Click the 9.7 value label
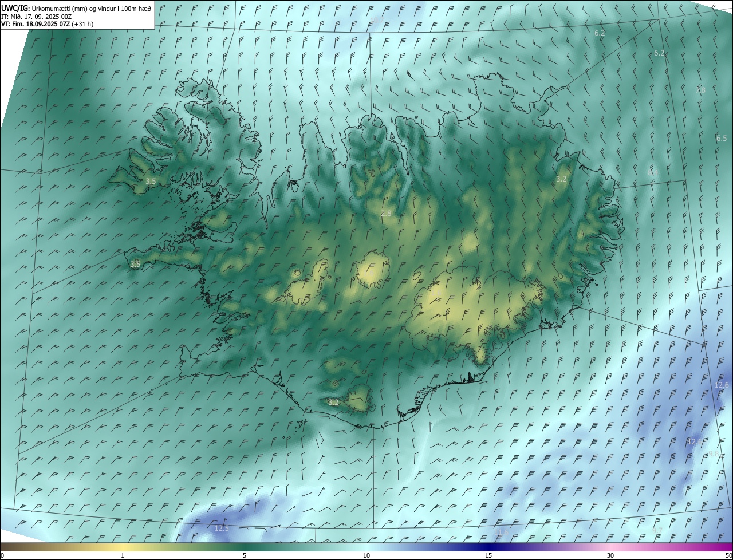This screenshot has height=560, width=733. tap(657, 531)
